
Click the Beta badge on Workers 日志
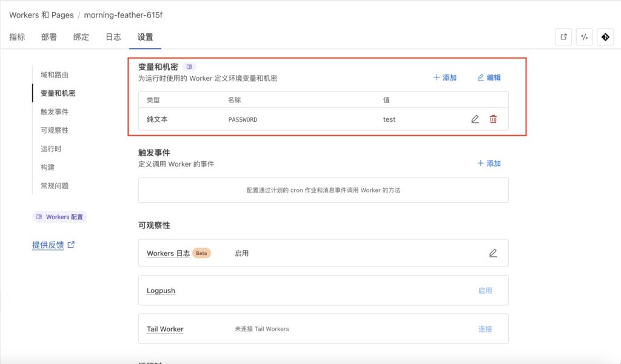coord(201,253)
